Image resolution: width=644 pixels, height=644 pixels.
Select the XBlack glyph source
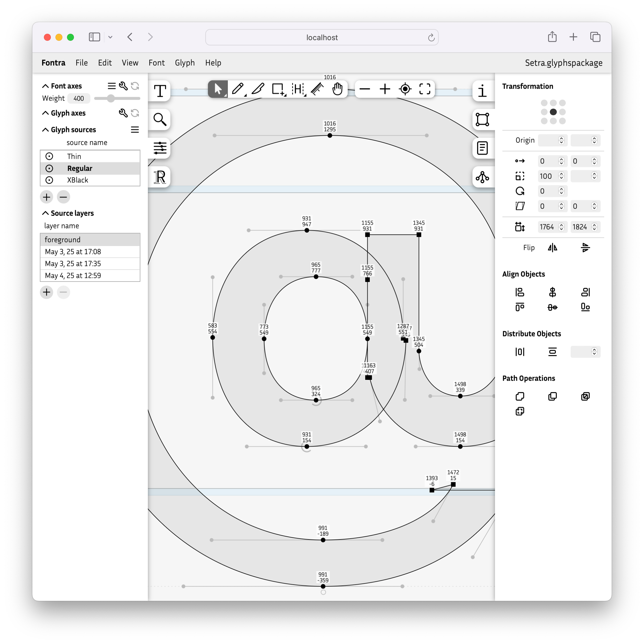pyautogui.click(x=77, y=180)
